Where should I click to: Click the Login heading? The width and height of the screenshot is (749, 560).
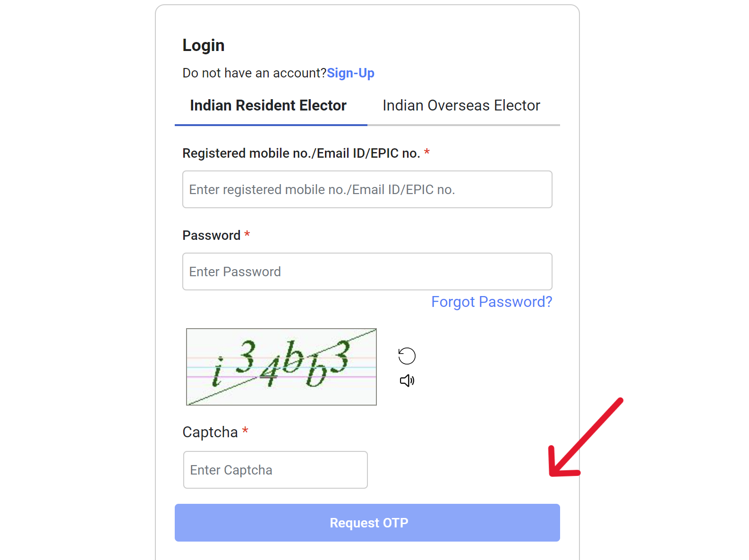point(204,45)
